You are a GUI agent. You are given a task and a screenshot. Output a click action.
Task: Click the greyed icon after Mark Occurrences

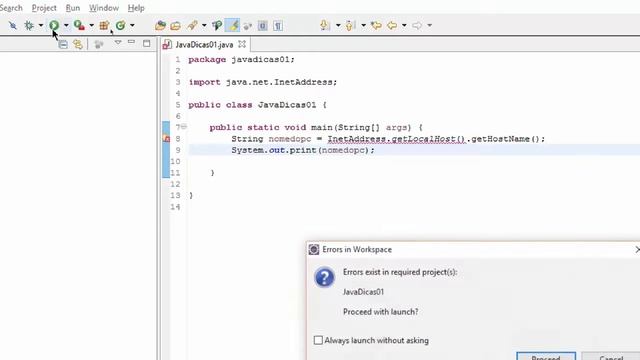tap(247, 26)
